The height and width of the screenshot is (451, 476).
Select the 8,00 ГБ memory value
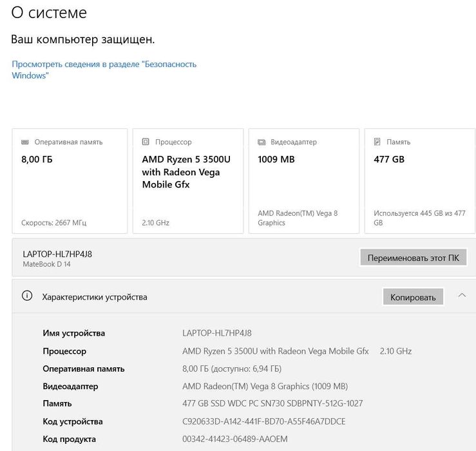click(x=37, y=159)
